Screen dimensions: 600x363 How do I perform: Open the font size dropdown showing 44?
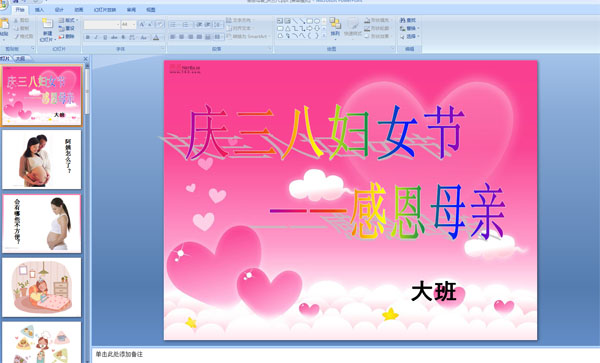tap(128, 24)
